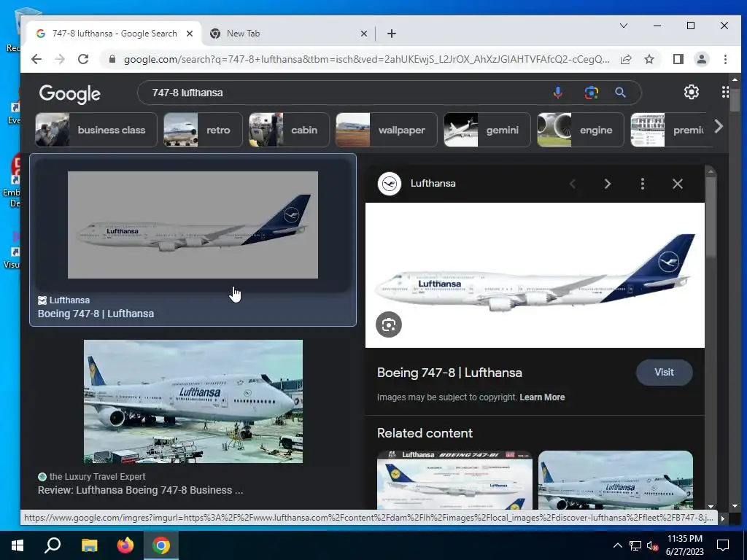Filter by engine chip
Screen dimensions: 747x560
click(x=580, y=130)
